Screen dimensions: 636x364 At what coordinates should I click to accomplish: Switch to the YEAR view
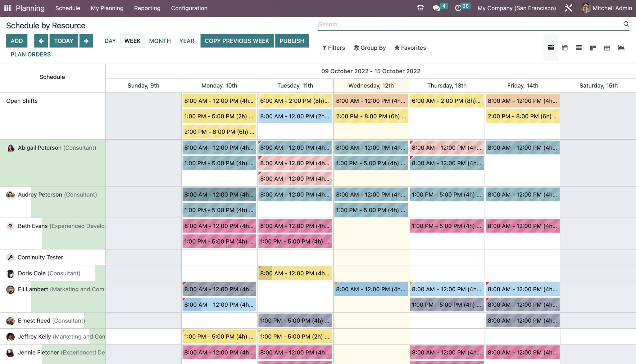click(x=187, y=41)
